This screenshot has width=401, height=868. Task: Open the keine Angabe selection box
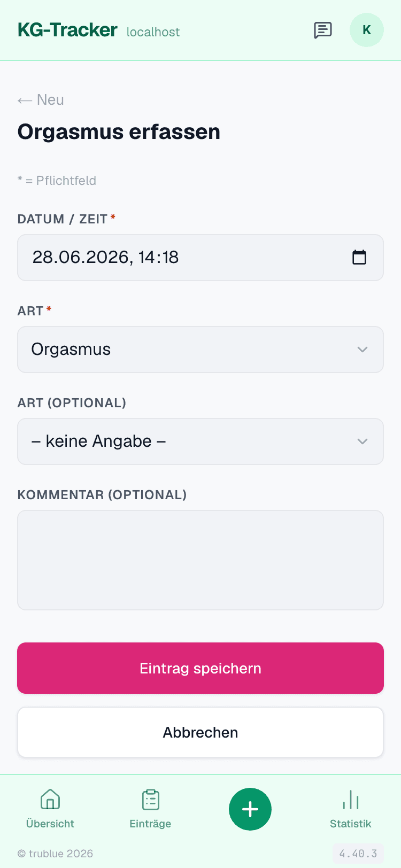200,441
